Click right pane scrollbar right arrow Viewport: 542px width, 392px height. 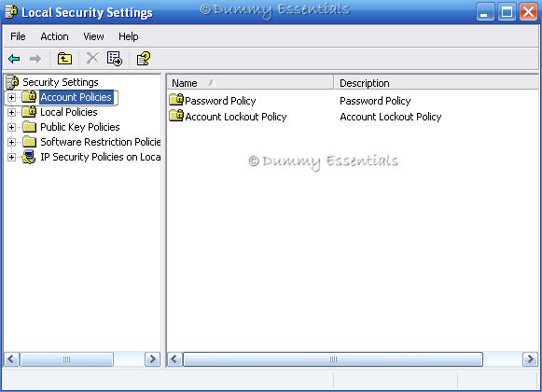coord(530,359)
